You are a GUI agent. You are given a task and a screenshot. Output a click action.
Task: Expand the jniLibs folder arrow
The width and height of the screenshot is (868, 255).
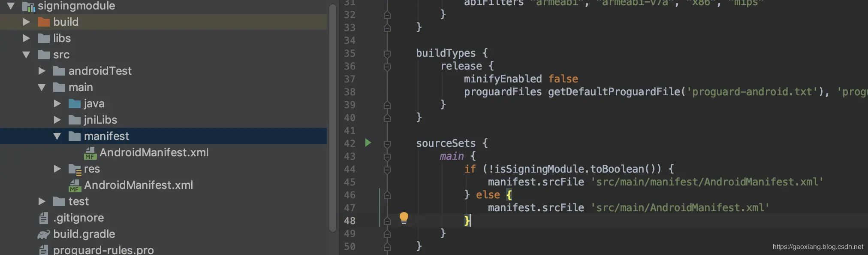(x=57, y=120)
